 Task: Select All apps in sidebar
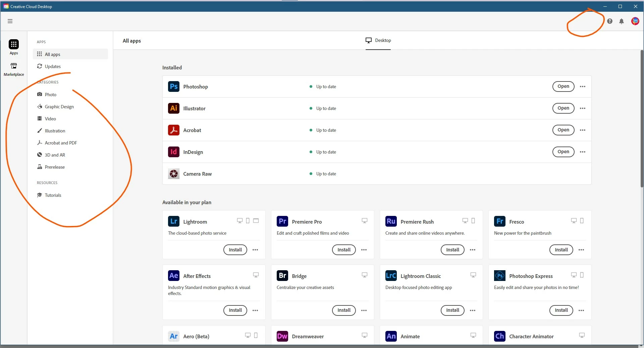point(70,54)
